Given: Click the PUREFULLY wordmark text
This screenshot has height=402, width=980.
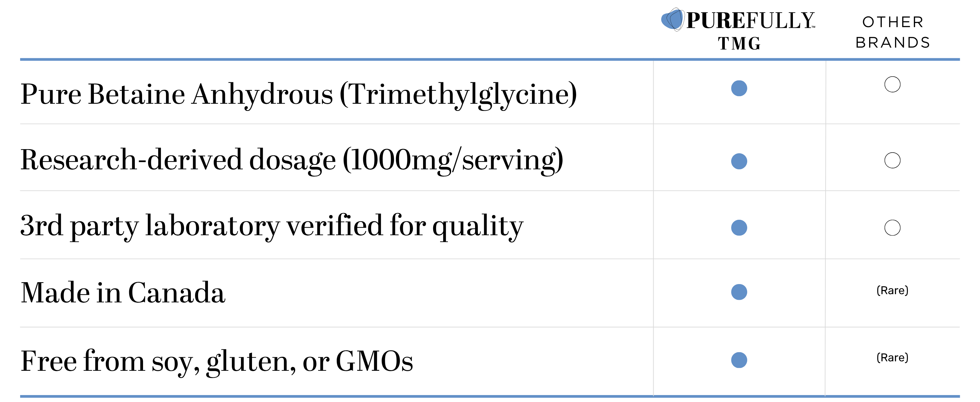Looking at the screenshot, I should (x=750, y=21).
